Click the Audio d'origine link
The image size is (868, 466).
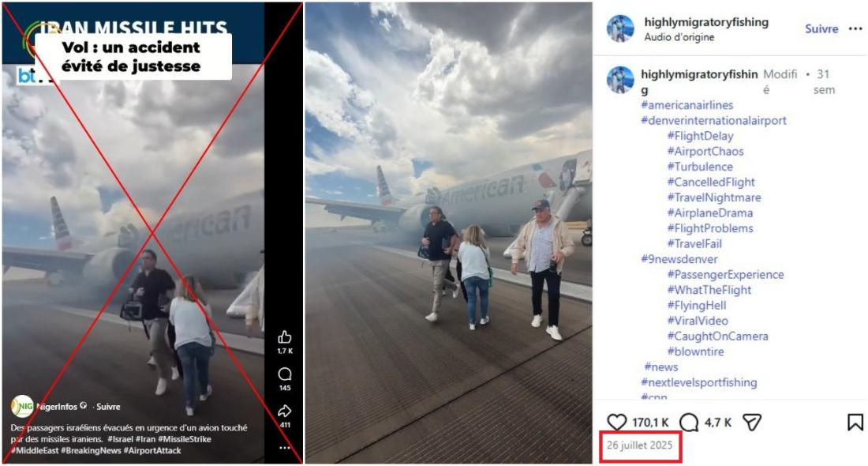(x=679, y=37)
